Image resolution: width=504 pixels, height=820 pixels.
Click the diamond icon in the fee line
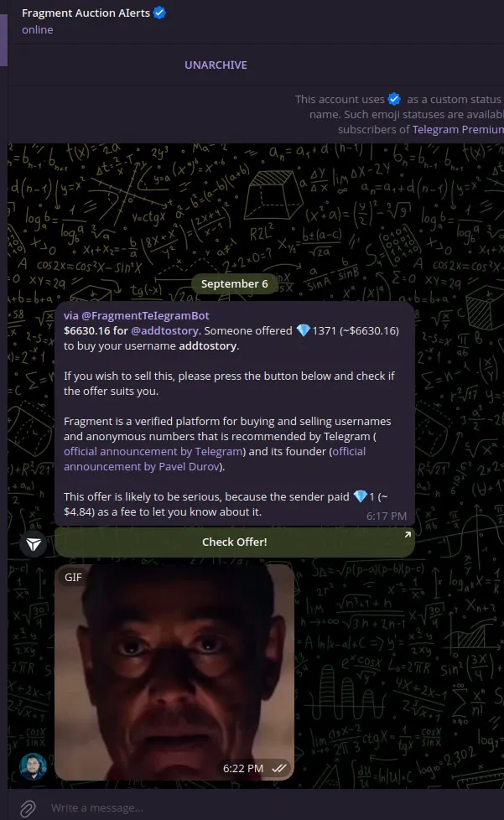pos(361,496)
